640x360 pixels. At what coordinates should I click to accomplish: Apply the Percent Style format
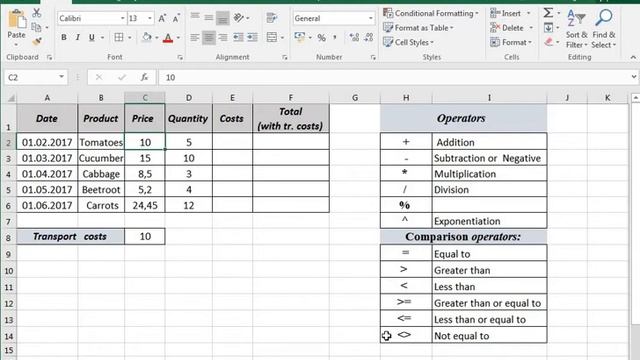click(322, 38)
